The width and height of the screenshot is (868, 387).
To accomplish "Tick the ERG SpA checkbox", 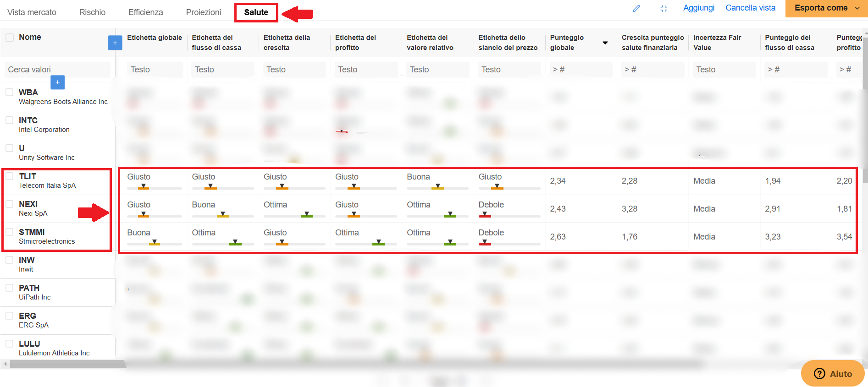I will (x=9, y=316).
